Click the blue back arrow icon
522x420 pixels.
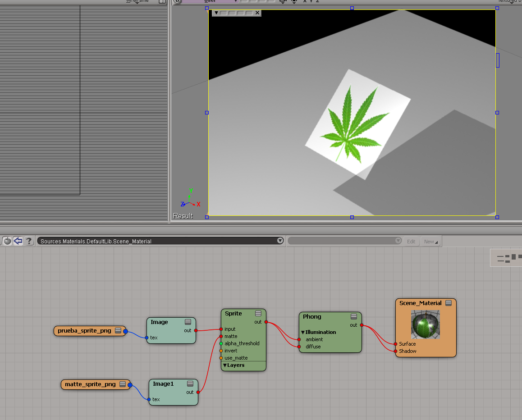tap(18, 241)
